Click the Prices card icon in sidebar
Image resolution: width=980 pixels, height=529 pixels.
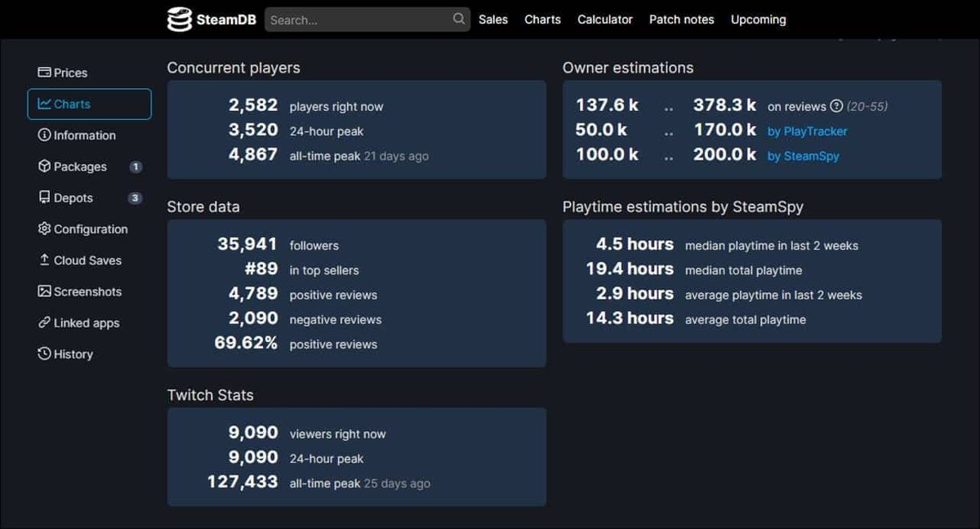click(44, 73)
